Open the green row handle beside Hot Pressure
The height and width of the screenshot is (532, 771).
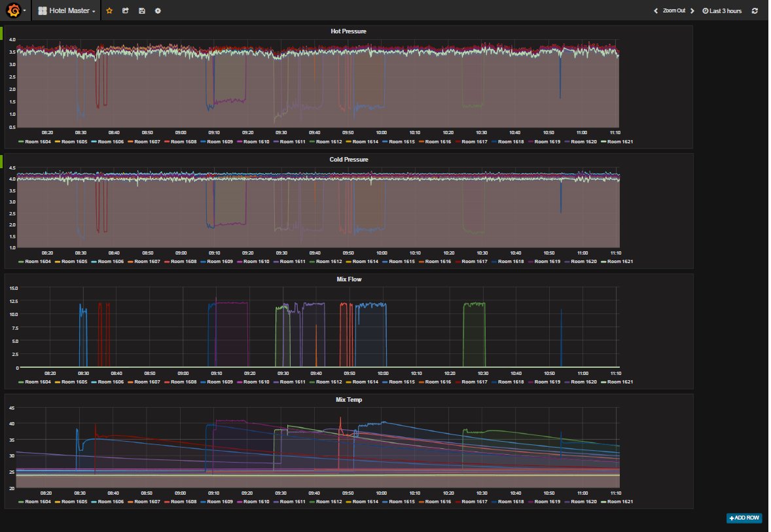(x=1, y=33)
